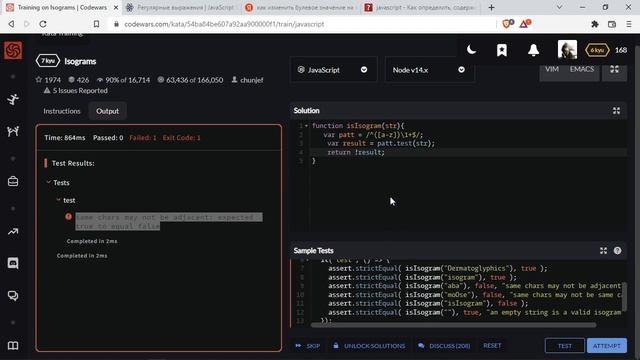Open Sample Tests help question icon
Screen dimensions: 640x360
(618, 251)
